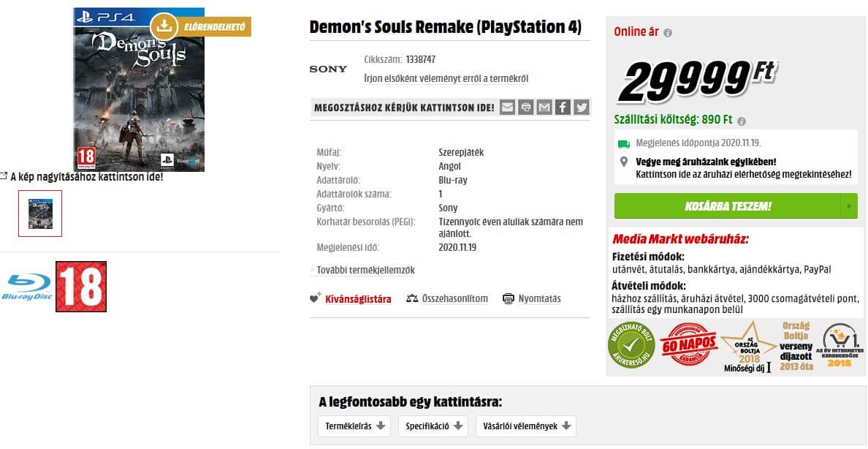Viewport: 868px width, 449px height.
Task: Open store availability link
Action: tap(743, 174)
